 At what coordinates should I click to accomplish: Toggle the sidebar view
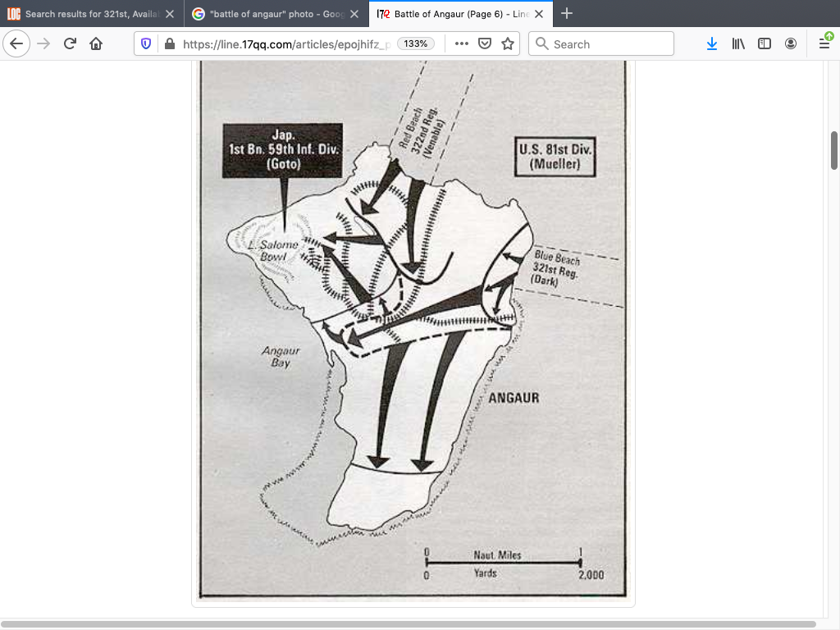pos(765,44)
